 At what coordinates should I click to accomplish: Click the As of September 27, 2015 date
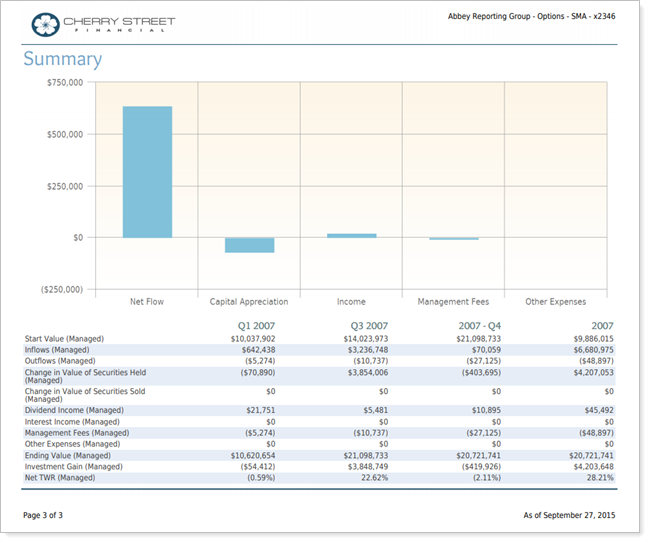point(569,515)
